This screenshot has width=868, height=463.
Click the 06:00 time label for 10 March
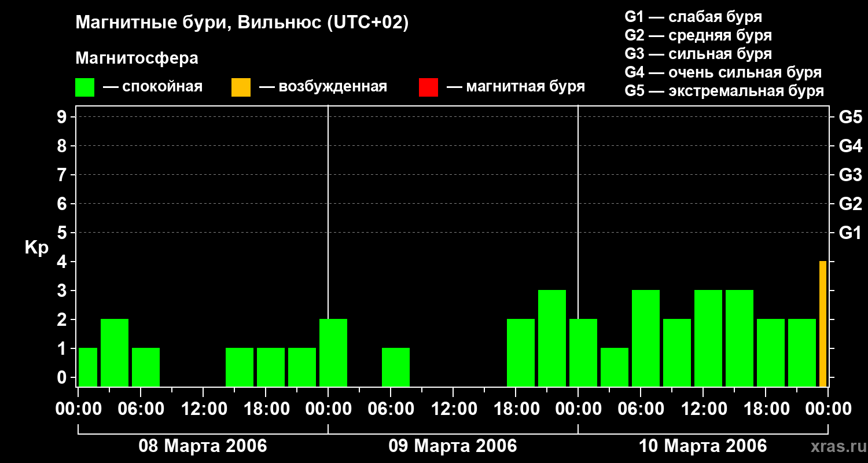641,409
